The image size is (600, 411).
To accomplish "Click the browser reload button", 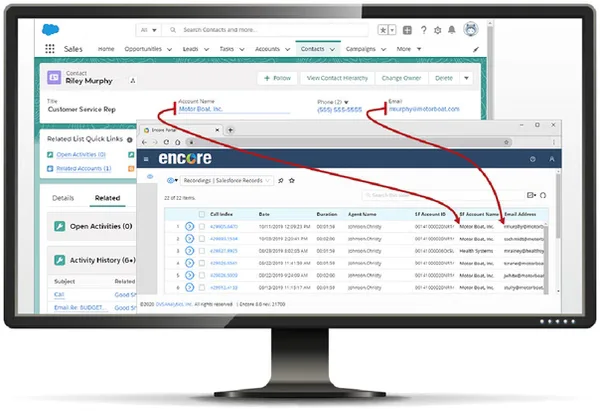I will [x=166, y=142].
